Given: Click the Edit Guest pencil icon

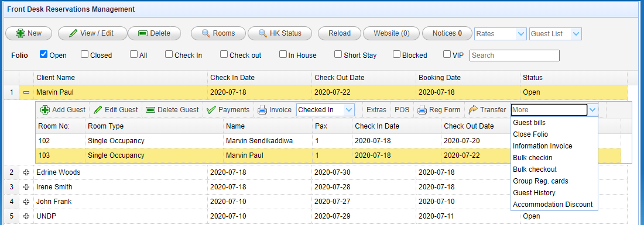Looking at the screenshot, I should pyautogui.click(x=98, y=110).
